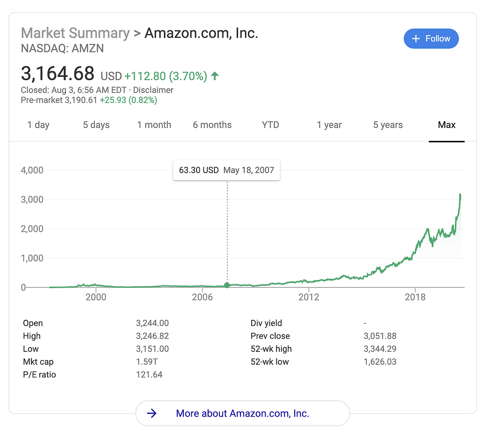Select the 1 month tab

coord(154,125)
